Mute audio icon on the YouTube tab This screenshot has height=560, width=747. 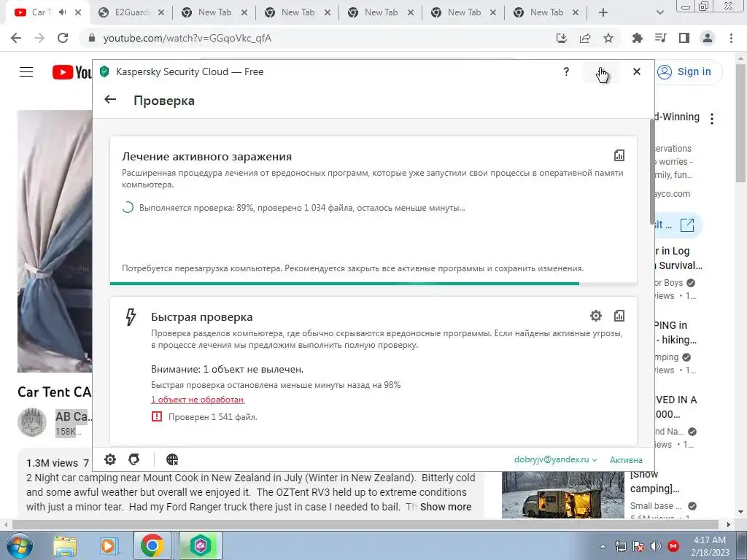pyautogui.click(x=63, y=12)
